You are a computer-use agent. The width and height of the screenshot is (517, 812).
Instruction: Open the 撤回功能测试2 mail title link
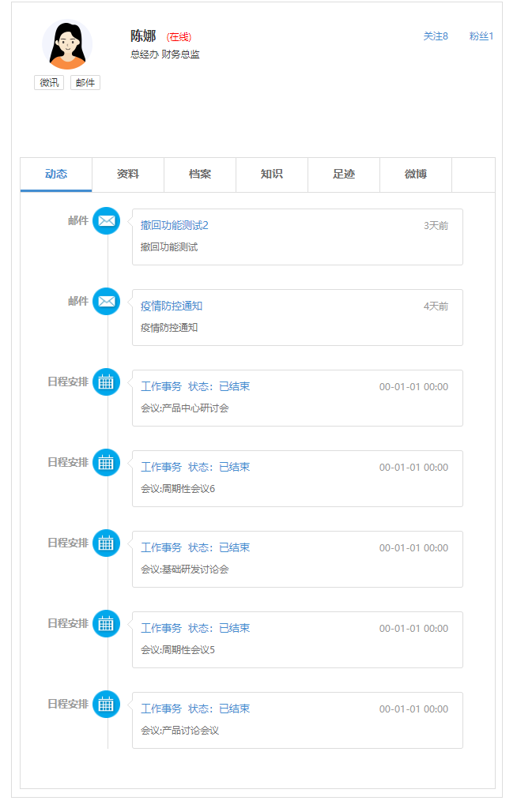pyautogui.click(x=175, y=226)
